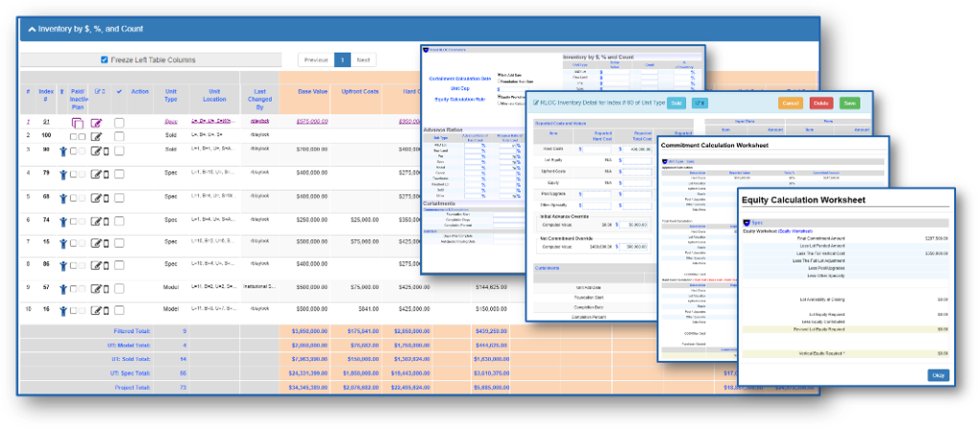Go to the Previous page

[316, 59]
